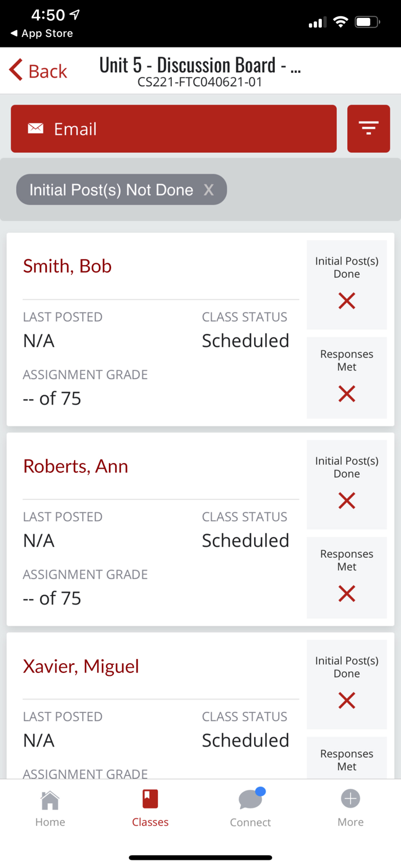This screenshot has height=868, width=401.
Task: Tap Bob Smith's Initial Post(s) Done X
Action: point(347,301)
